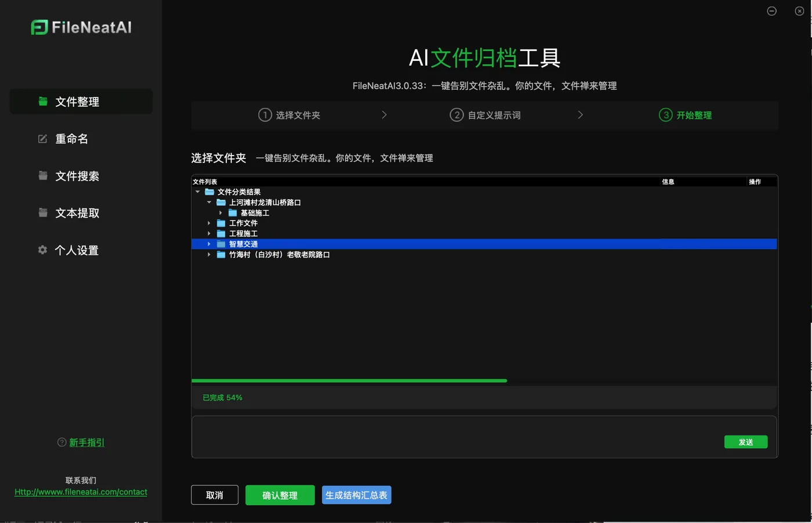812x523 pixels.
Task: Select the 开始整理 step
Action: [686, 115]
